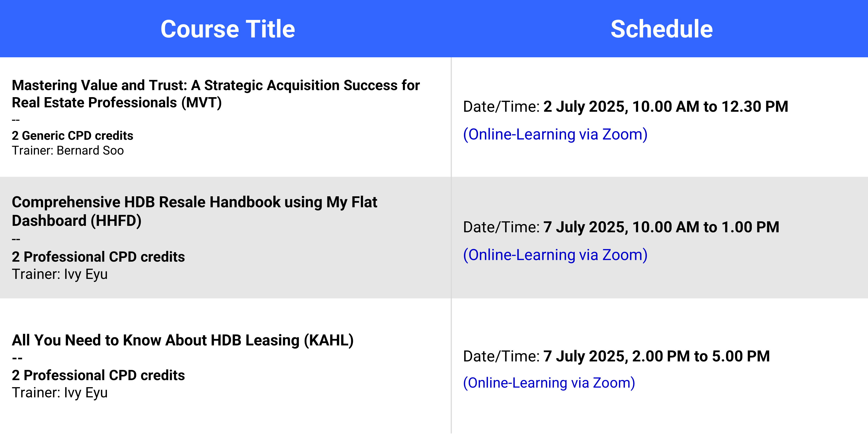Image resolution: width=868 pixels, height=434 pixels.
Task: Click 7 July 2025, 2.00 PM to 5.00 PM
Action: [x=656, y=357]
